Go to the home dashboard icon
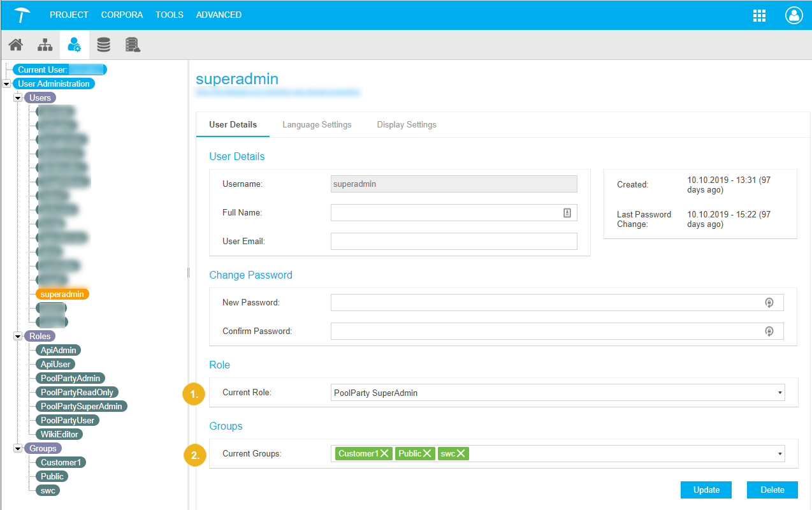Viewport: 812px width, 510px height. 15,45
